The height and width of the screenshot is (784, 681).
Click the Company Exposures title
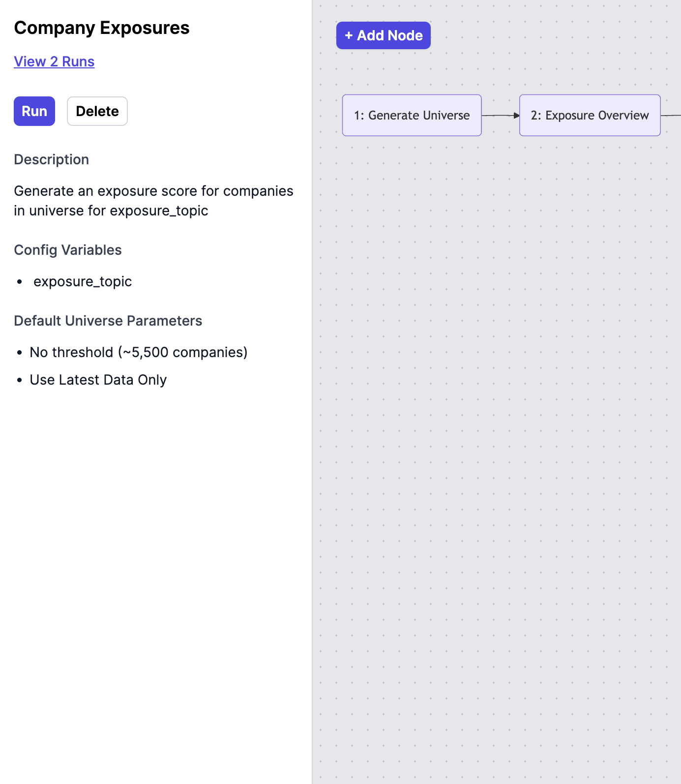[x=102, y=28]
